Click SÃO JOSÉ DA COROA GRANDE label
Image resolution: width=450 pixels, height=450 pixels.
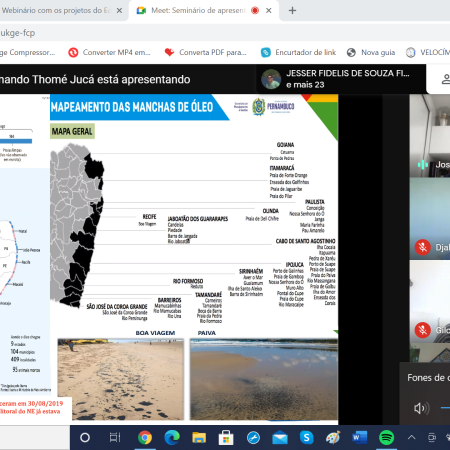[117, 306]
